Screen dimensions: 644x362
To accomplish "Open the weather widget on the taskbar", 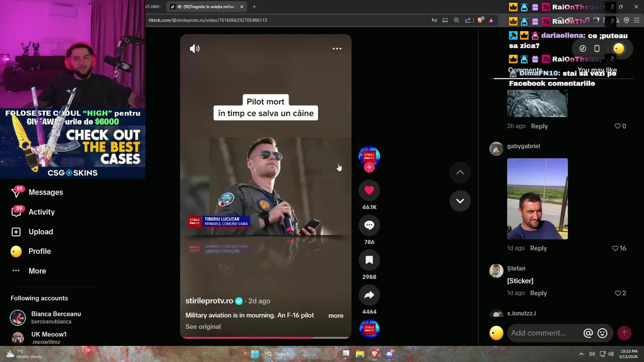I will coord(24,354).
